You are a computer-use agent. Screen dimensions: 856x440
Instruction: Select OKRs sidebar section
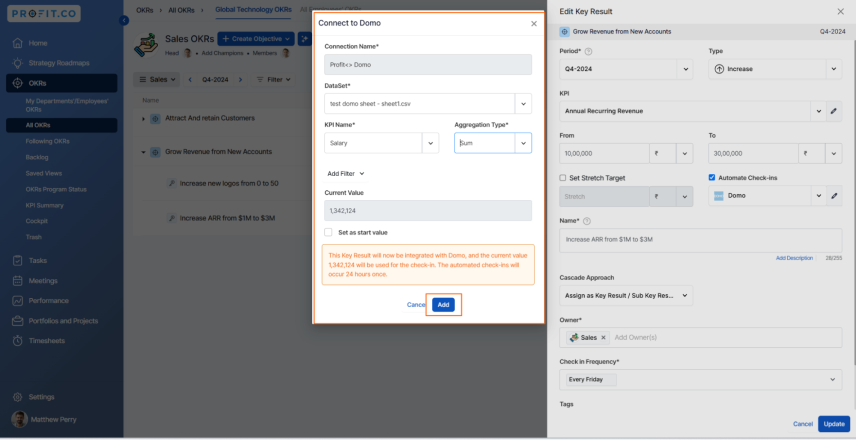62,84
